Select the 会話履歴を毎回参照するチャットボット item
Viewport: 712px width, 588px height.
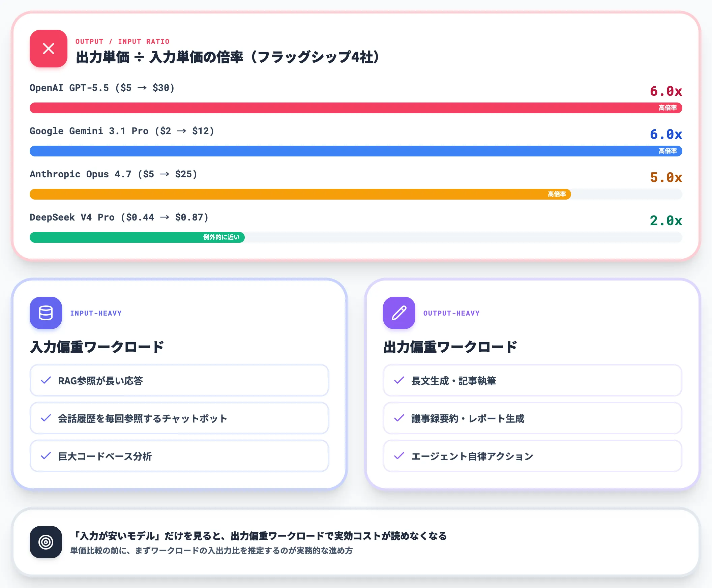pos(179,418)
